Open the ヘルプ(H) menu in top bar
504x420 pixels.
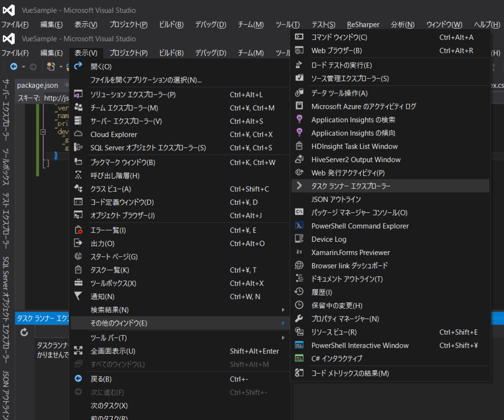[487, 25]
